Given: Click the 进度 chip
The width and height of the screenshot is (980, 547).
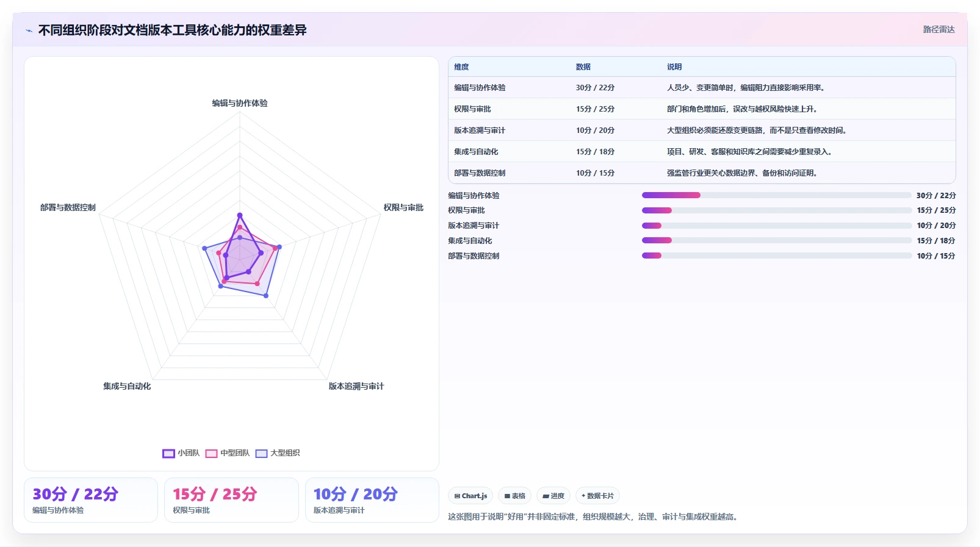Looking at the screenshot, I should (553, 496).
